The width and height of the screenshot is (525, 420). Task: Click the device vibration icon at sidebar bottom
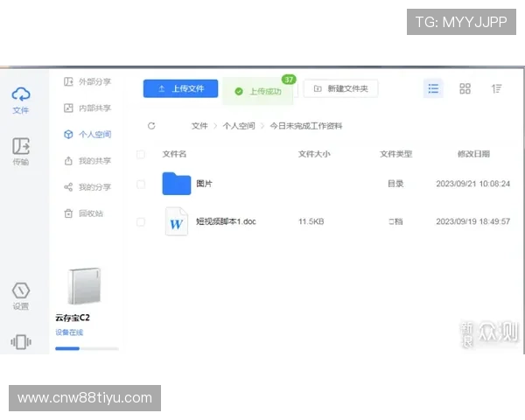(21, 342)
